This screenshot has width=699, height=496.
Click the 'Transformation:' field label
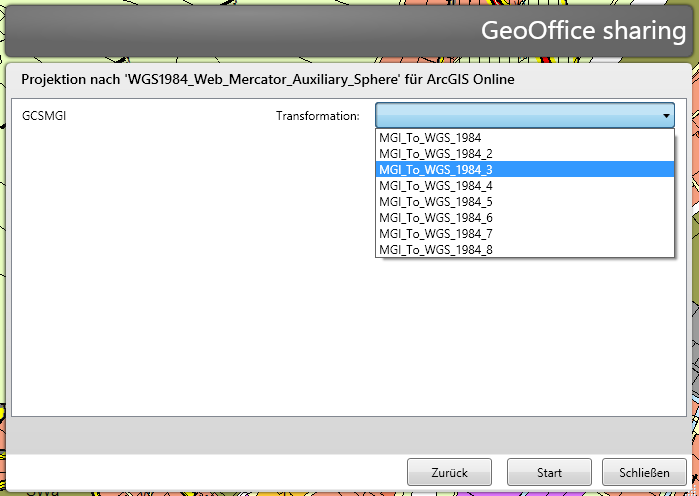coord(317,117)
